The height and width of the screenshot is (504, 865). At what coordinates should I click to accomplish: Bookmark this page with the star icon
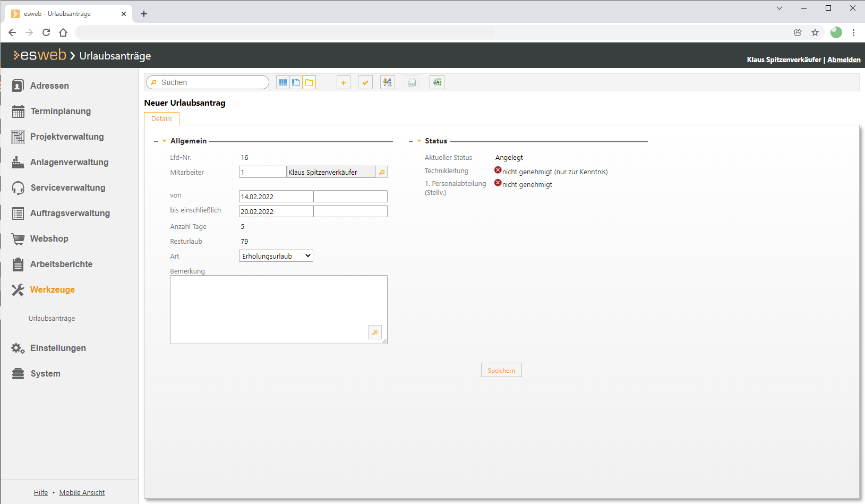click(815, 32)
